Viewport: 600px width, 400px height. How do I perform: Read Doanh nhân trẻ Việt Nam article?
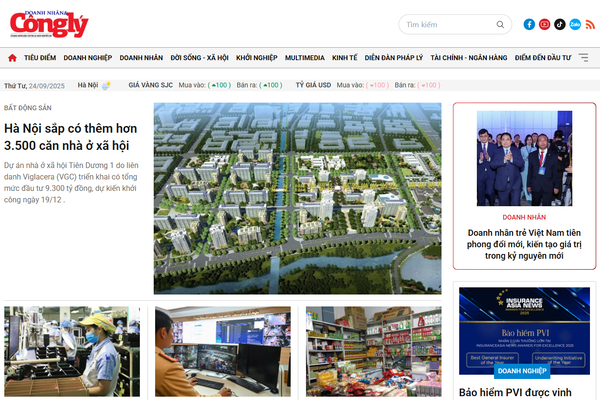524,244
